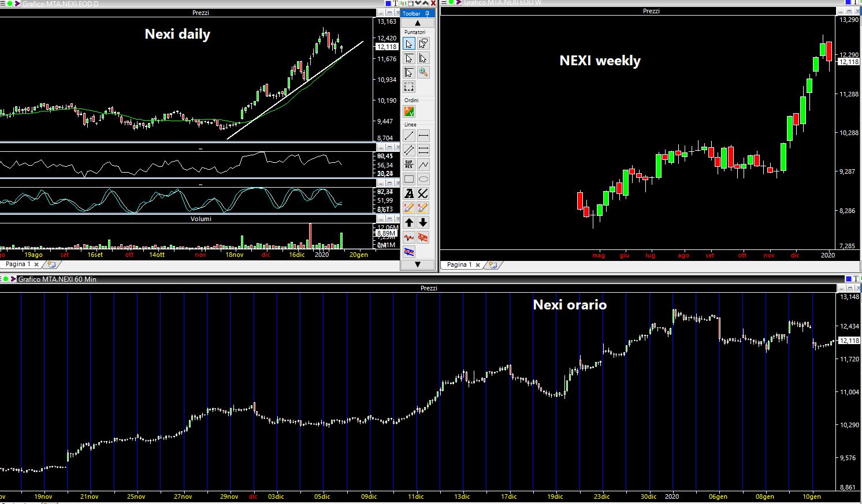This screenshot has height=504, width=862.
Task: Pick the horizontal line drawing tool
Action: click(423, 136)
